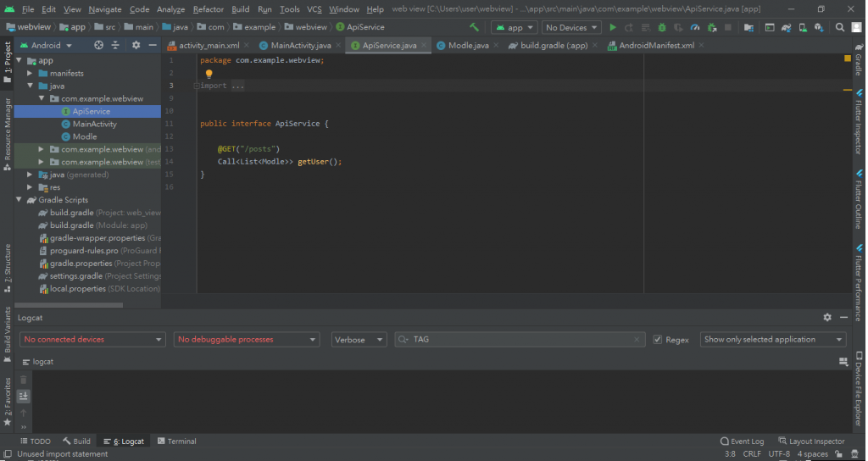868x461 pixels.
Task: Toggle the 1: Project tool window
Action: (x=7, y=62)
